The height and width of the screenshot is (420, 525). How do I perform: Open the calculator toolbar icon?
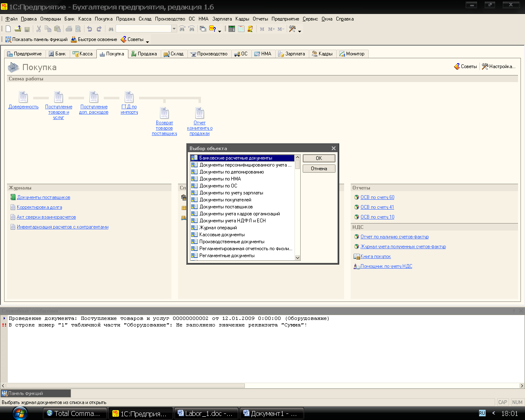(232, 29)
